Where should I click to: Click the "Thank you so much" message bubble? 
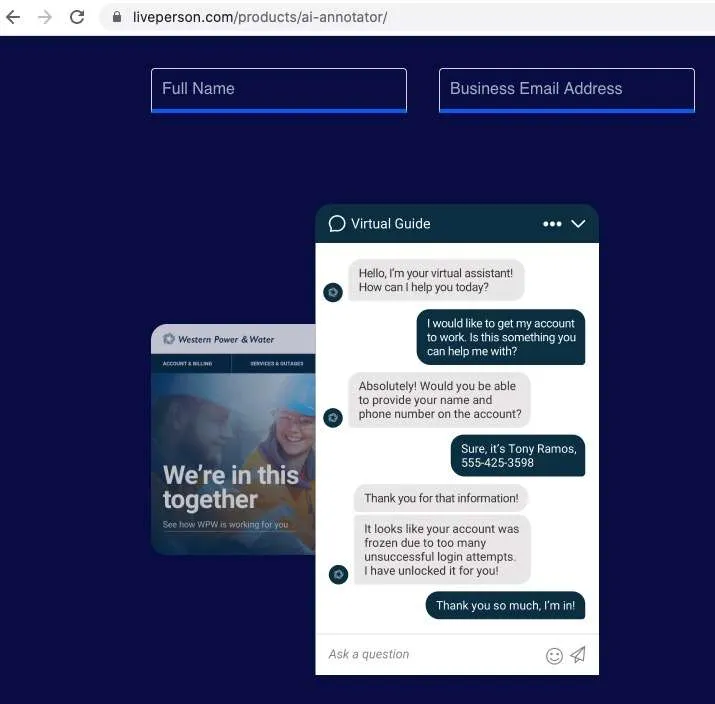505,606
